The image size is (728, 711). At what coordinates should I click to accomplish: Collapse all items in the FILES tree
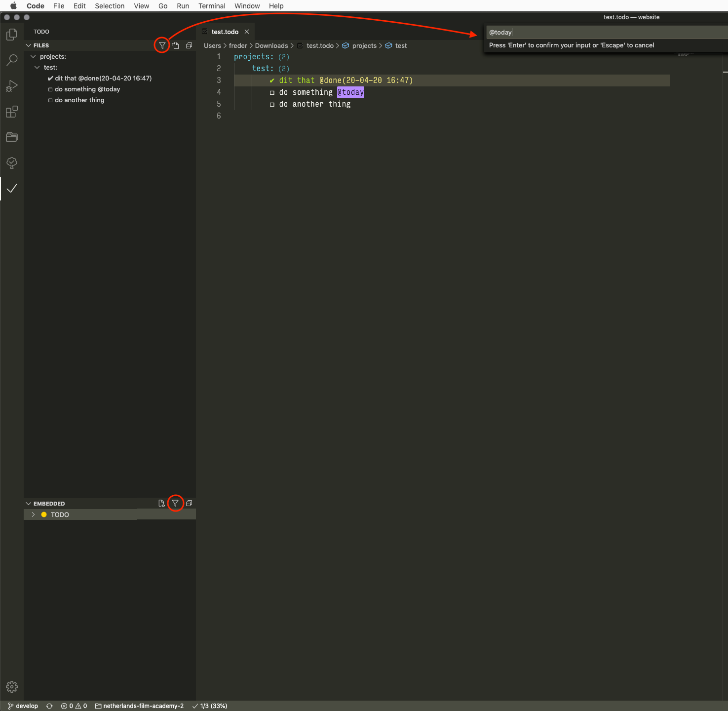189,45
